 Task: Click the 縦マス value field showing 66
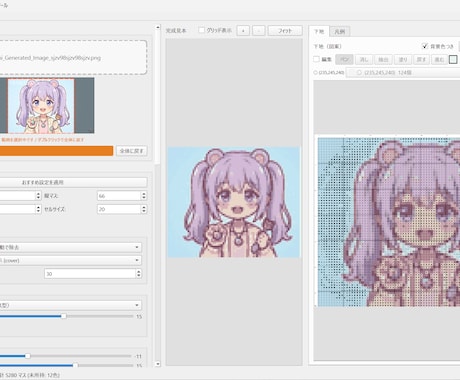(119, 196)
